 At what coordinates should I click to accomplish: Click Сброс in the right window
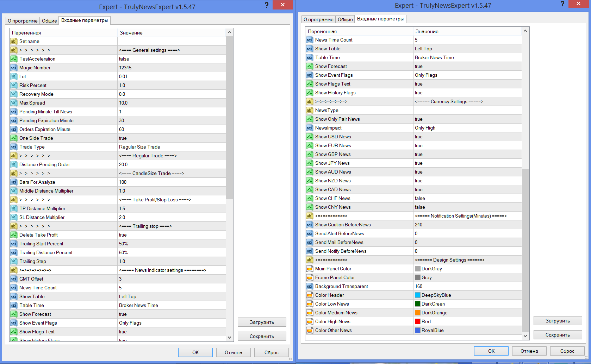(567, 351)
